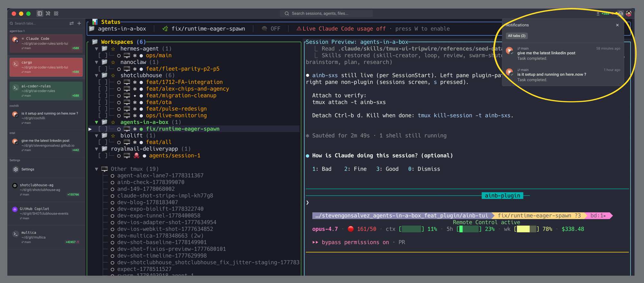Collapse the agents-in-a-box workspace
The width and height of the screenshot is (644, 283).
pyautogui.click(x=96, y=122)
